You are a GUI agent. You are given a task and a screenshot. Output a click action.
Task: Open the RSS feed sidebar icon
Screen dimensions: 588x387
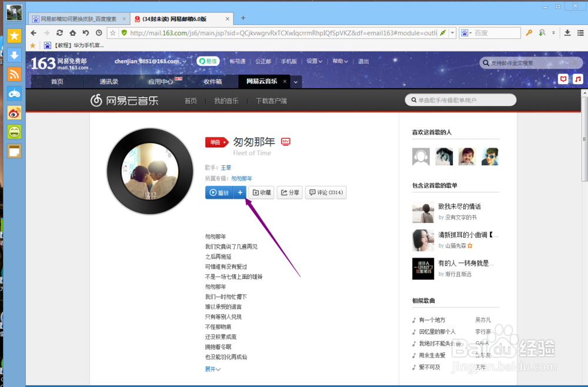[14, 74]
